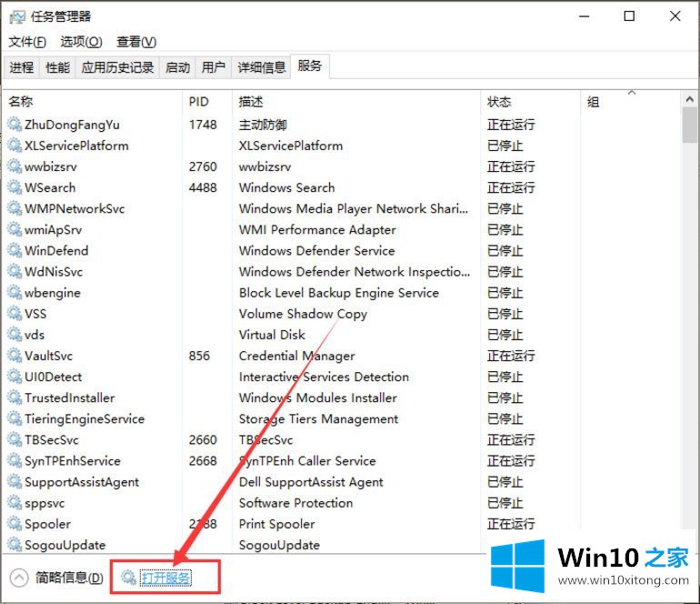This screenshot has height=604, width=700.
Task: Click the Windows Defender Network Inspection description
Action: (355, 272)
